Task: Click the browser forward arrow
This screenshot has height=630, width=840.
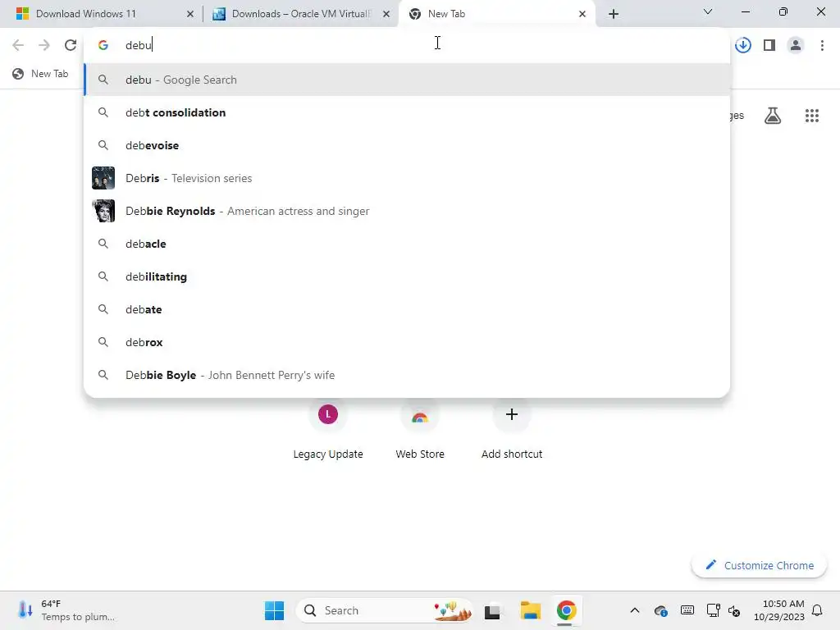Action: click(44, 45)
